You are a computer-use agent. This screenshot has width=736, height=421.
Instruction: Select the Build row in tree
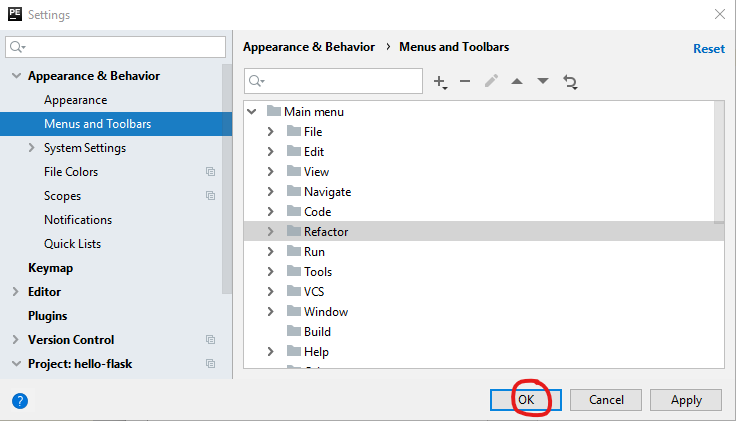click(484, 331)
